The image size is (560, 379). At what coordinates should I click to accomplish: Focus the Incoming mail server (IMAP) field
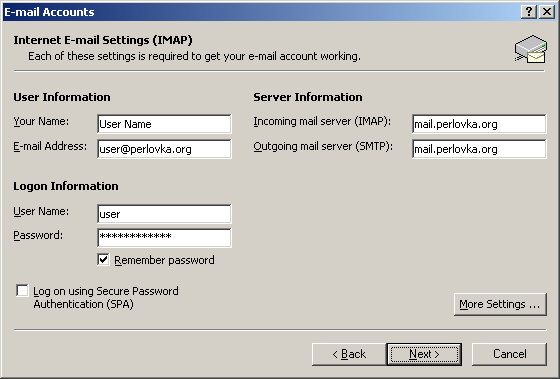(479, 124)
